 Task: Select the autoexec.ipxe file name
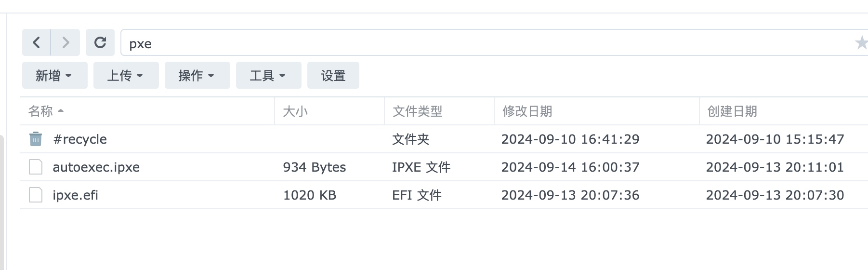point(96,167)
